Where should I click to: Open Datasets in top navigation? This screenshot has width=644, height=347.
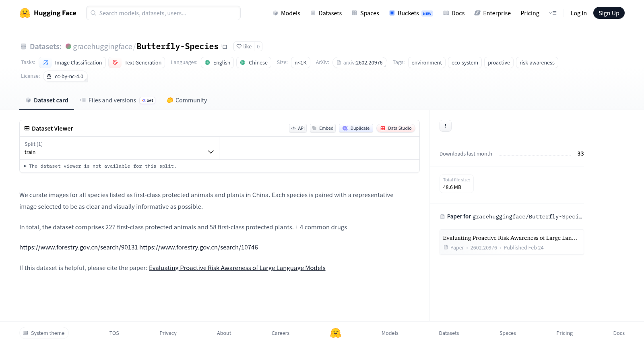[x=326, y=13]
